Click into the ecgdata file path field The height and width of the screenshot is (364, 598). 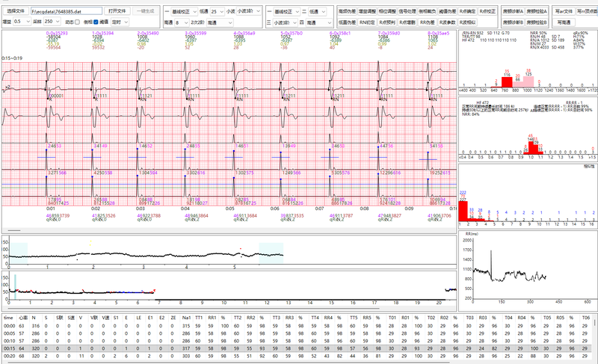click(66, 12)
